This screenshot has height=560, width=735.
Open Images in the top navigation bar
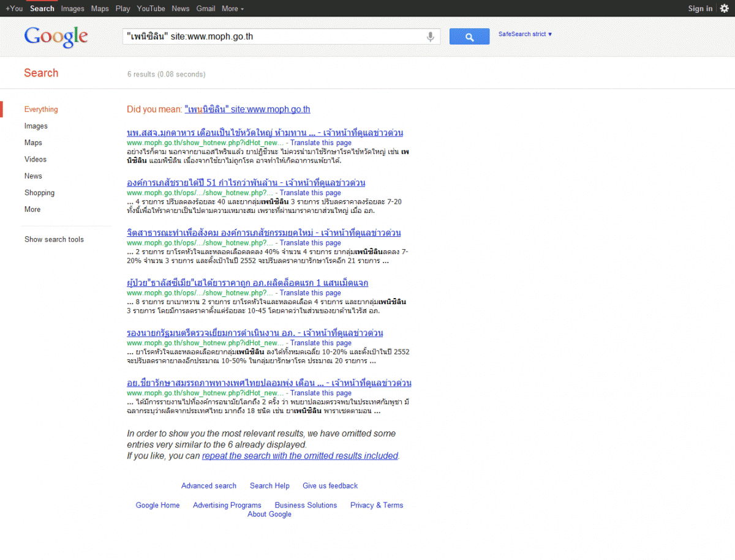coord(72,9)
